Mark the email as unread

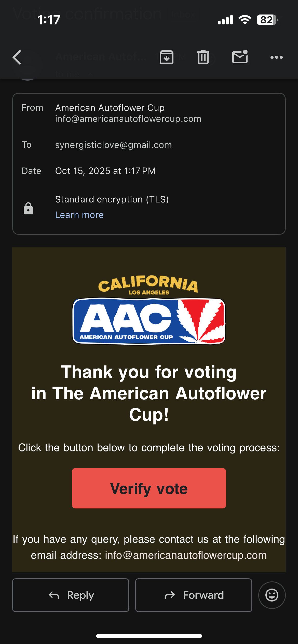coord(240,57)
